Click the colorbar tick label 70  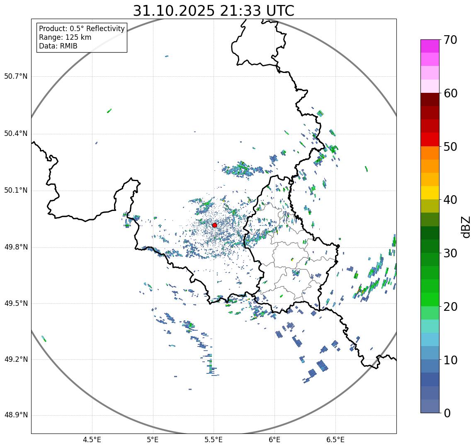[450, 40]
